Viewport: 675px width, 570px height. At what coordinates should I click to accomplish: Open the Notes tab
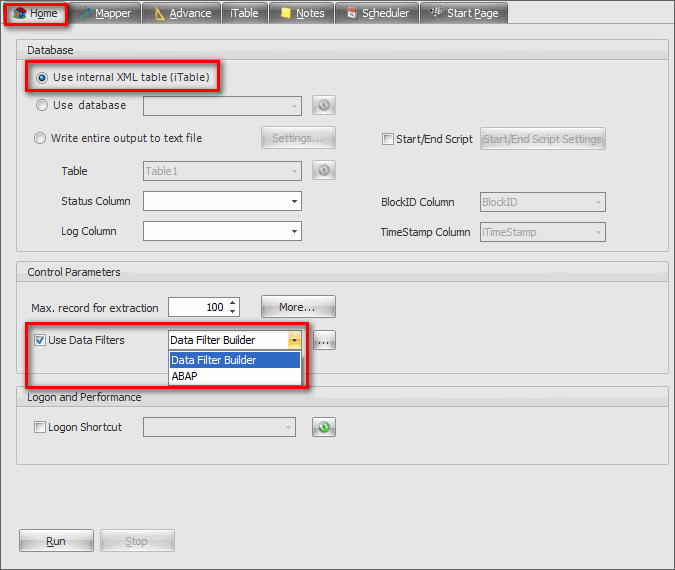click(x=302, y=13)
